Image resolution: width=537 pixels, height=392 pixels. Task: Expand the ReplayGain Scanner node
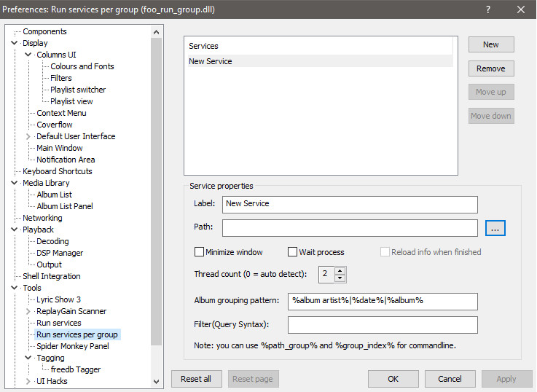[x=28, y=311]
